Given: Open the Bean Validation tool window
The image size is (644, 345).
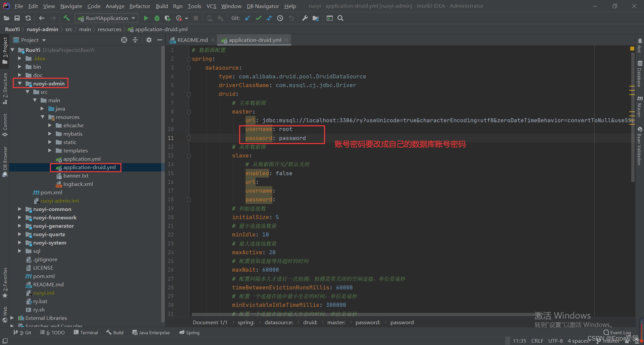Looking at the screenshot, I should coord(640,146).
